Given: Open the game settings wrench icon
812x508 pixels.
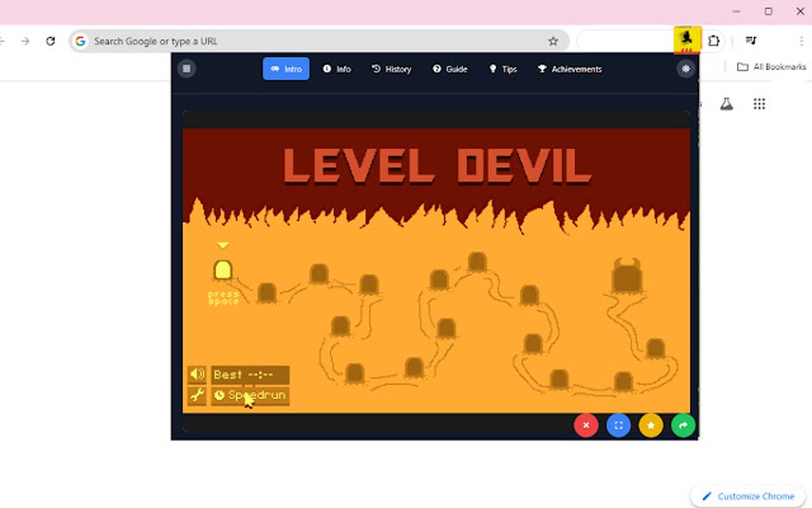Looking at the screenshot, I should tap(197, 394).
